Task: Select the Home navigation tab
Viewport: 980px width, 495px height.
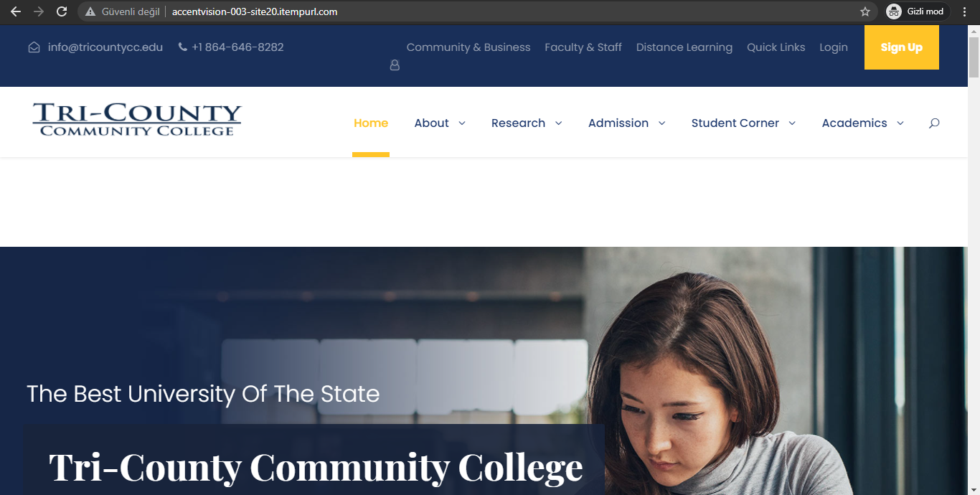Action: coord(371,123)
